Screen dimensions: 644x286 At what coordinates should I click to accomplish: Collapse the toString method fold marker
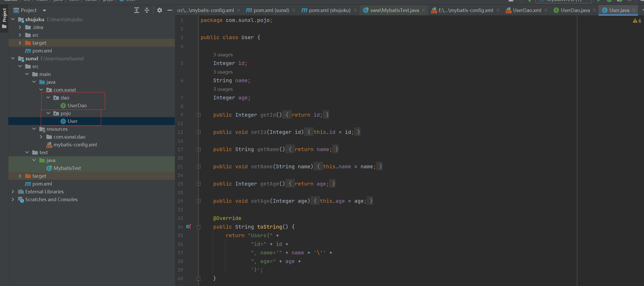point(199,227)
